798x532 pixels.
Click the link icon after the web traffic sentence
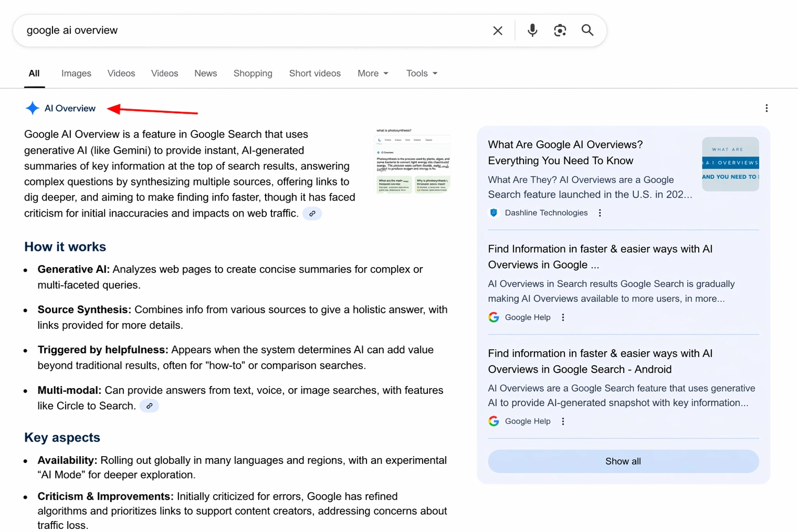[x=312, y=214]
